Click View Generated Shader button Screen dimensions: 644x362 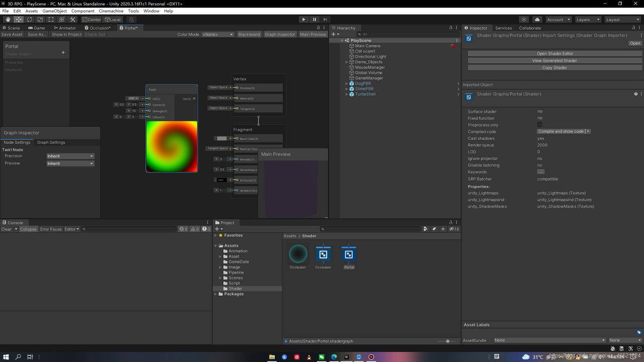[x=554, y=61]
